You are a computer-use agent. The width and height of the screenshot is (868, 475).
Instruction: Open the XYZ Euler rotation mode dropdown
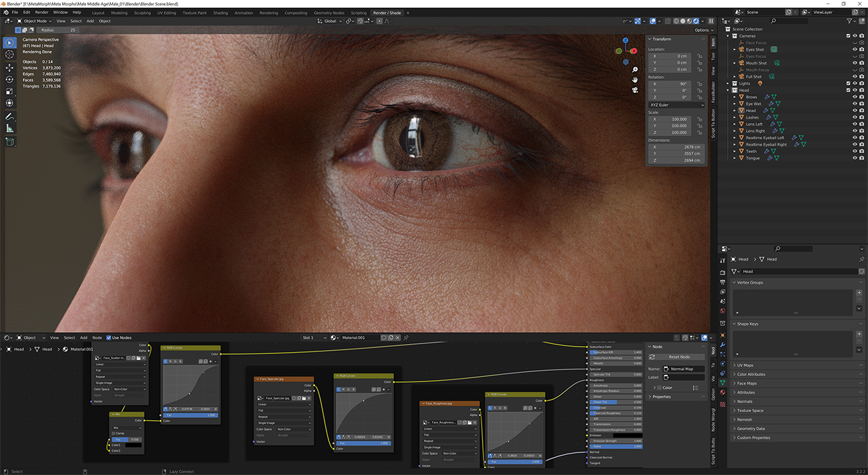pos(676,105)
